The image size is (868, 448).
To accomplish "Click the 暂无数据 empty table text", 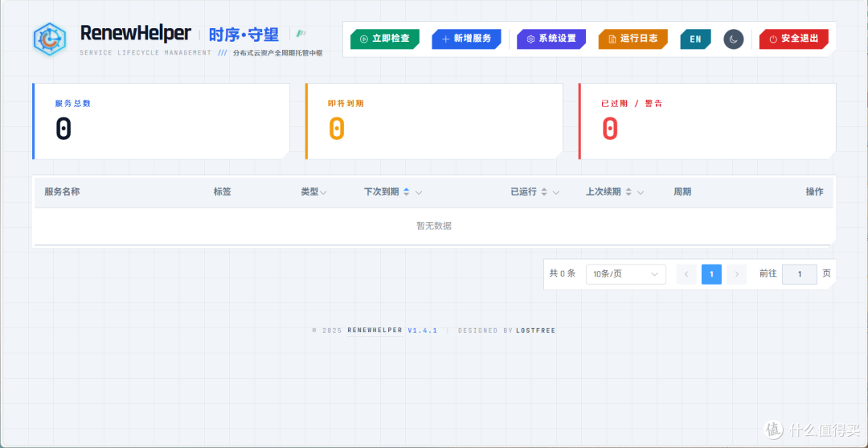I will [x=434, y=226].
